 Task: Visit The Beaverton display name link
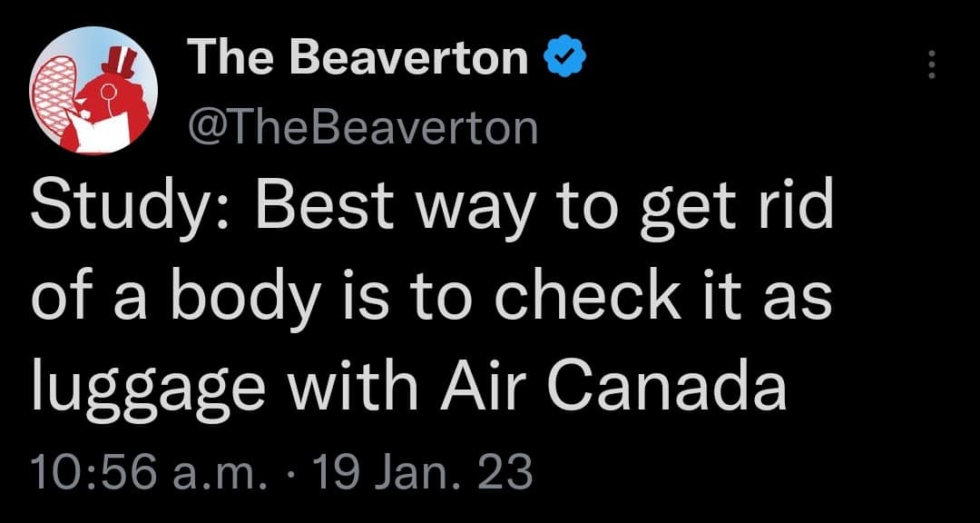pyautogui.click(x=359, y=61)
